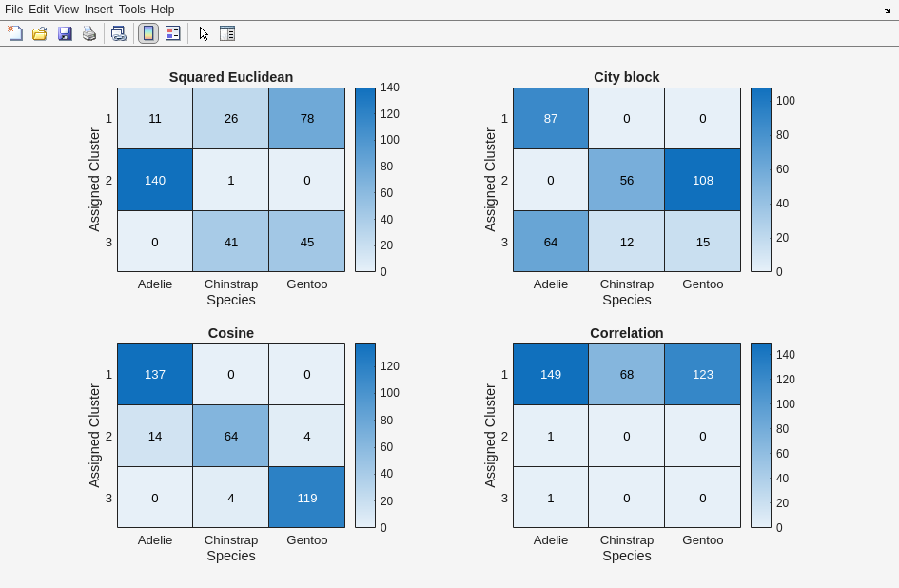Click the Help menu
899x588 pixels.
coord(163,10)
